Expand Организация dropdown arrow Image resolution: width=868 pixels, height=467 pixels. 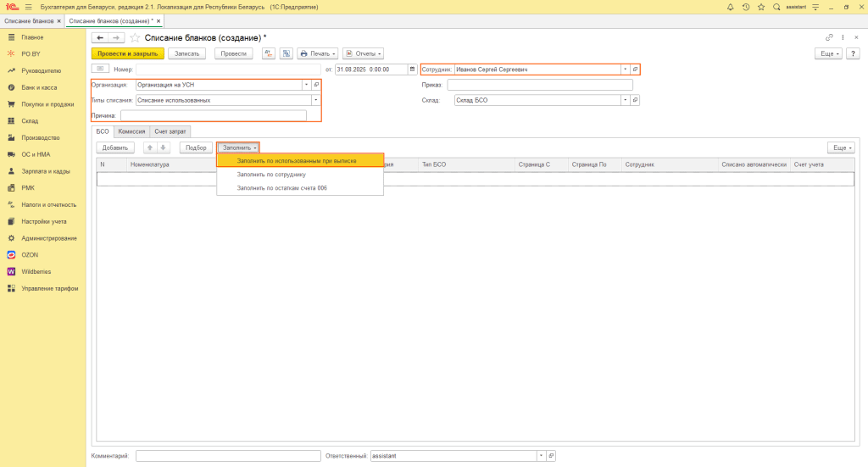tap(306, 85)
